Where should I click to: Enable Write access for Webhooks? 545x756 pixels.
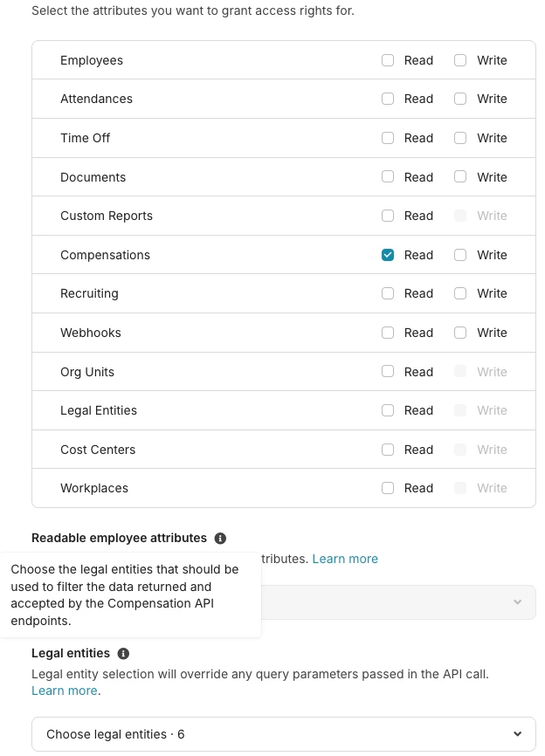pyautogui.click(x=460, y=333)
